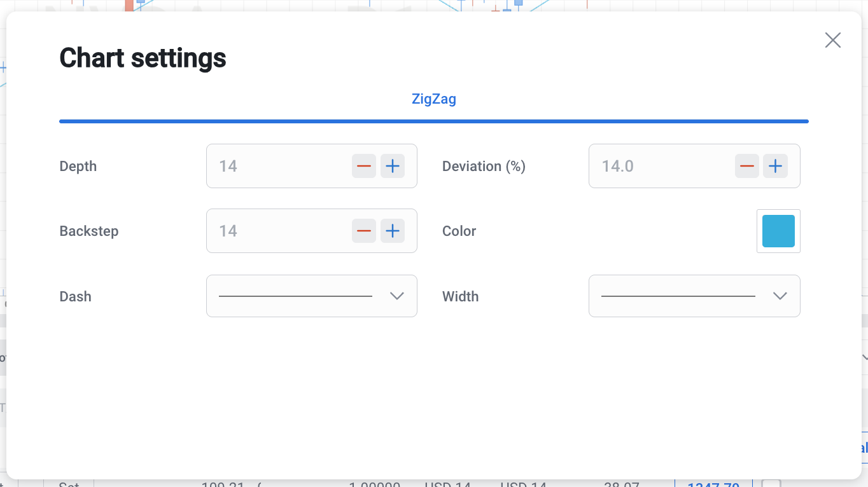Tick the checkbox below the dialog
868x487 pixels.
(771, 484)
